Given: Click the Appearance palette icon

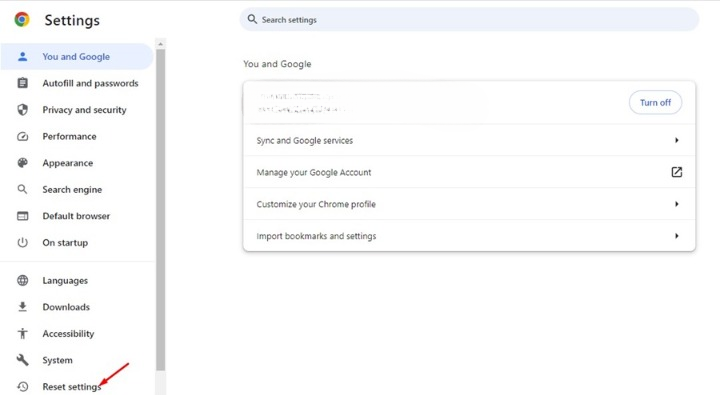Looking at the screenshot, I should coord(22,163).
